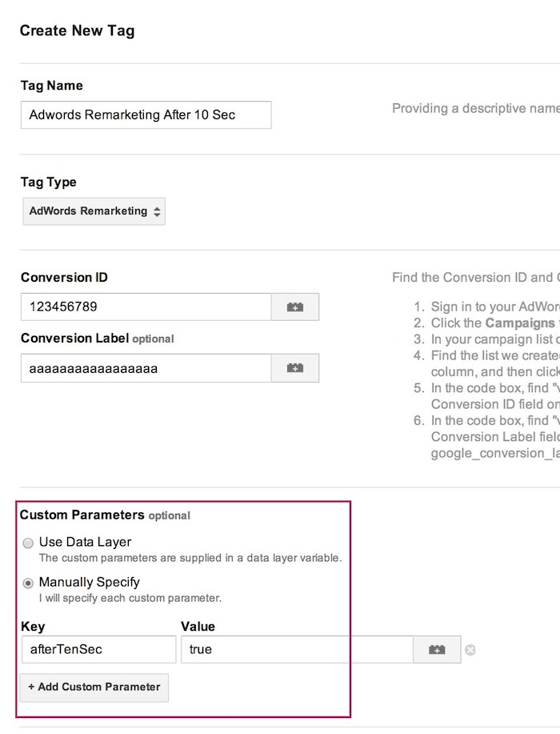
Task: Click the + Add Custom Parameter button
Action: [94, 688]
